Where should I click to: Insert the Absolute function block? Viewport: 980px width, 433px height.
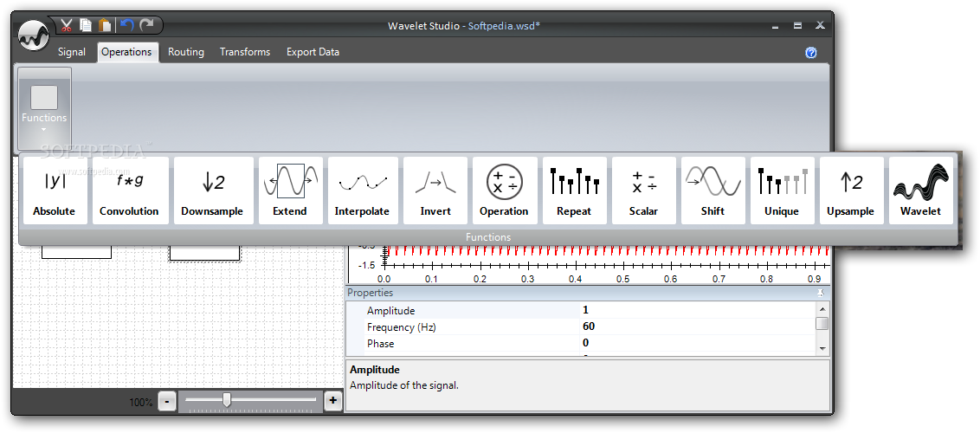[x=54, y=191]
